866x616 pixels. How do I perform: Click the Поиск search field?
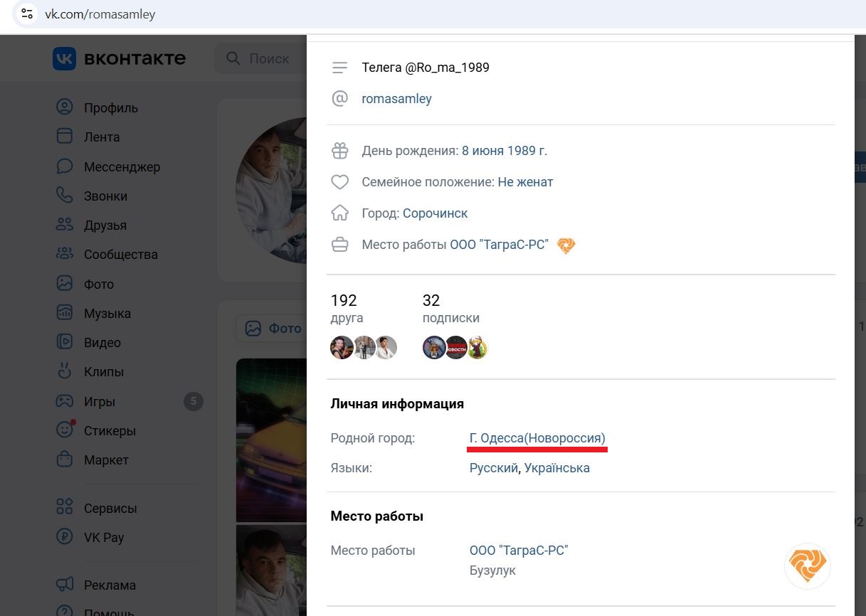tap(260, 58)
